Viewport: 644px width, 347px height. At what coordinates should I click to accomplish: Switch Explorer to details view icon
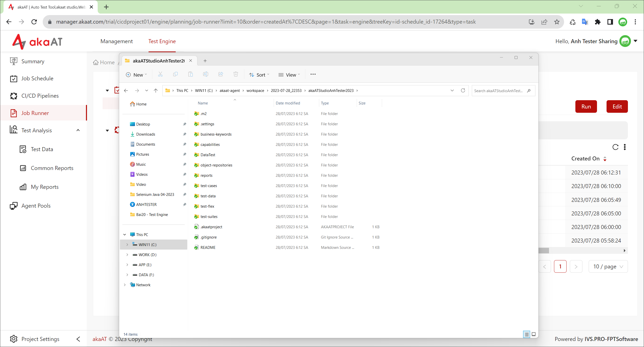(x=526, y=334)
